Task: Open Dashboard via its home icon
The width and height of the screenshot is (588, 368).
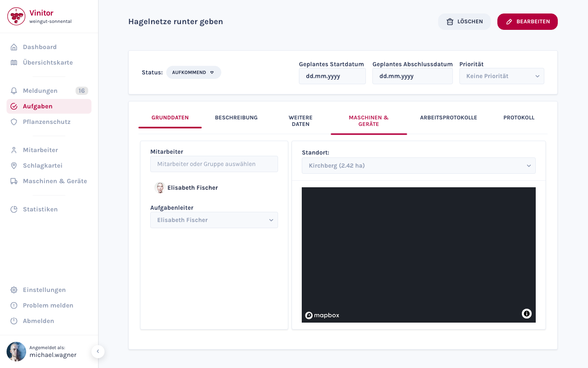Action: point(14,47)
